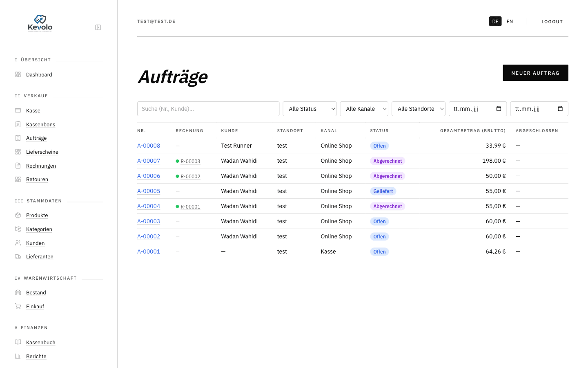
Task: Go to Kasse in the sidebar
Action: 33,110
